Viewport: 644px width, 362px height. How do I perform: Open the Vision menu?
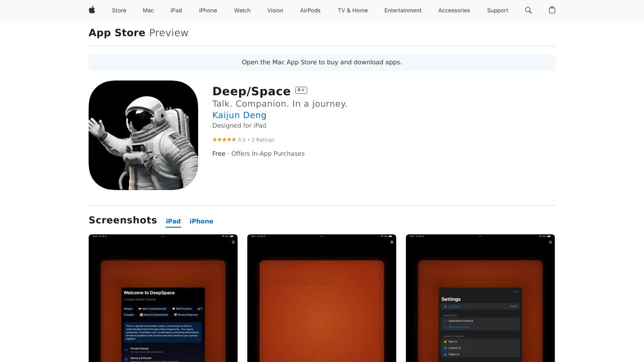[x=275, y=10]
